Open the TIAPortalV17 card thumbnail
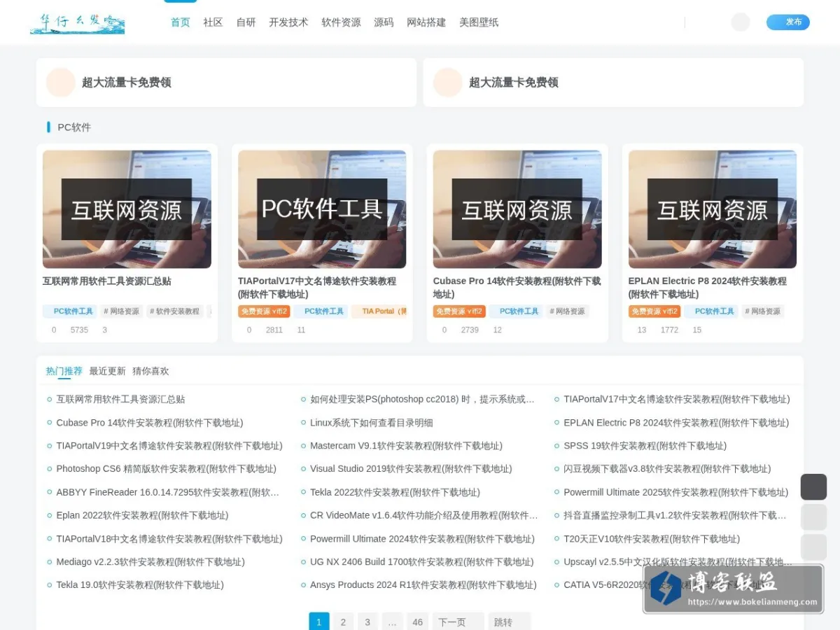The height and width of the screenshot is (630, 840). coord(322,209)
